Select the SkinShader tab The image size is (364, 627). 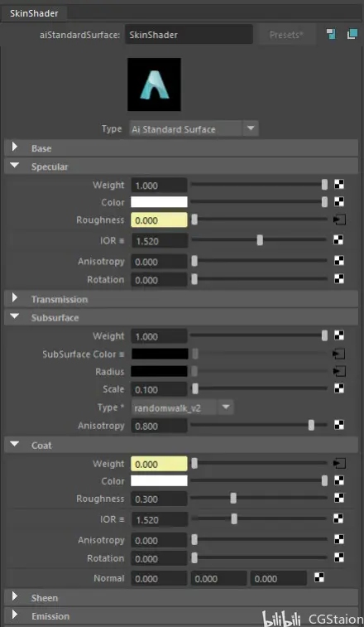(x=34, y=13)
